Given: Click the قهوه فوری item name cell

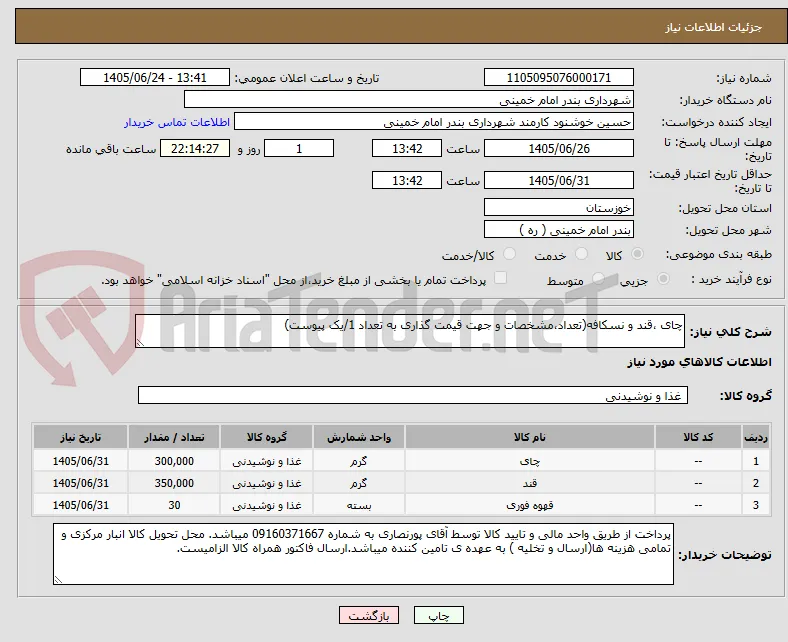Looking at the screenshot, I should click(530, 505).
